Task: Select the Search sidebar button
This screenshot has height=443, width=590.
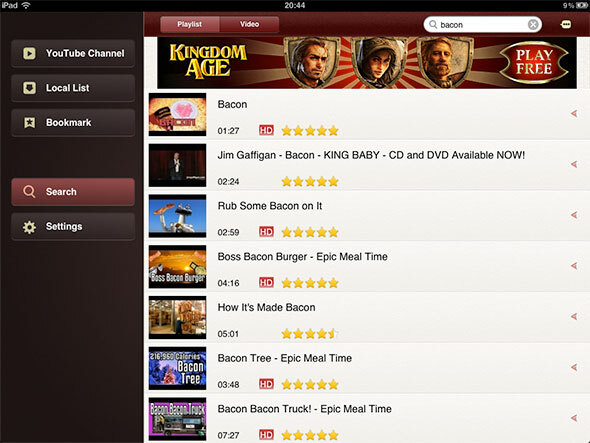Action: pyautogui.click(x=73, y=192)
